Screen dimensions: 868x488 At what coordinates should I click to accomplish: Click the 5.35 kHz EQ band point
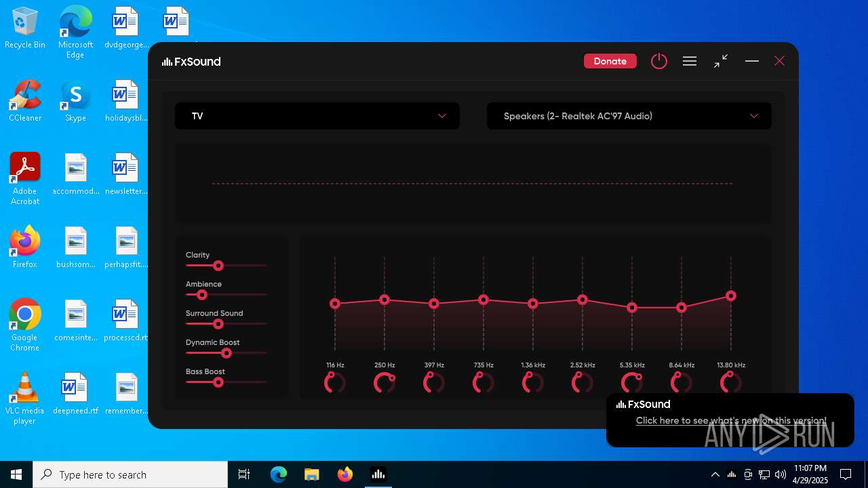[632, 308]
